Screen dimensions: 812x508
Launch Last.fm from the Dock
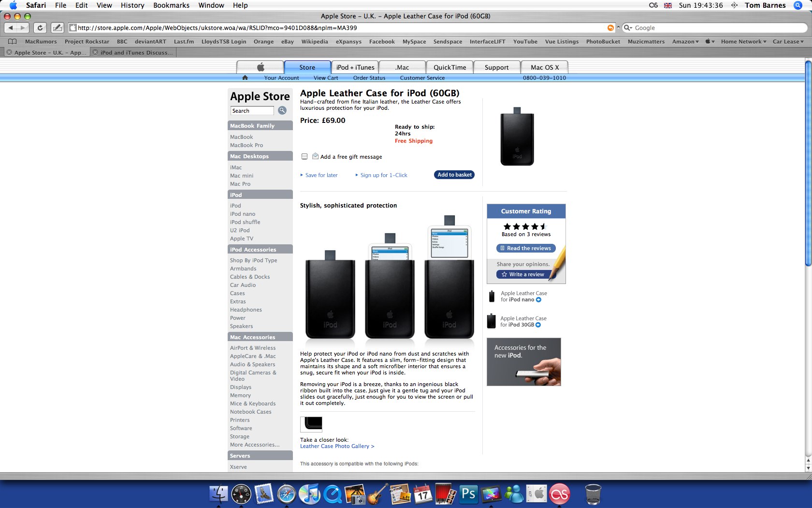tap(559, 493)
